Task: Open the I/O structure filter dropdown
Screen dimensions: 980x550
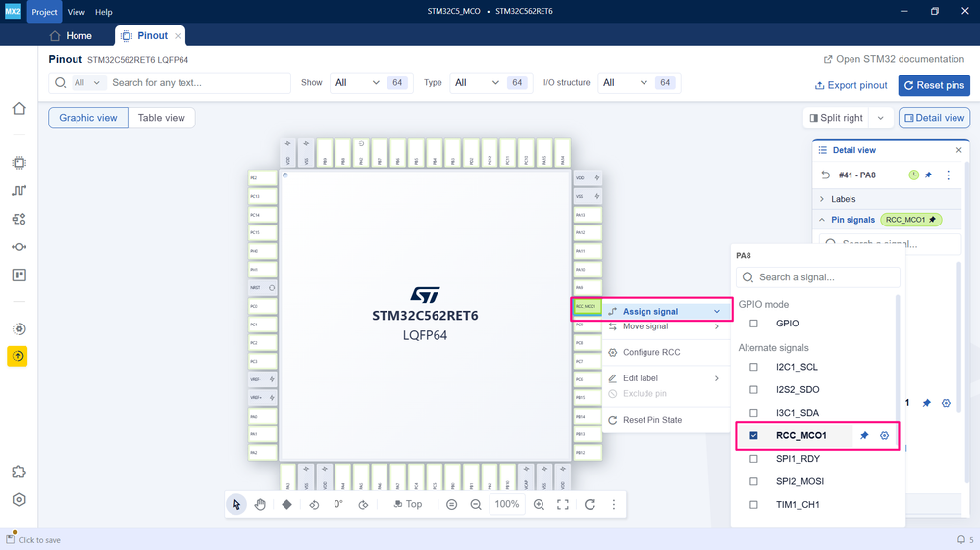Action: coord(640,83)
